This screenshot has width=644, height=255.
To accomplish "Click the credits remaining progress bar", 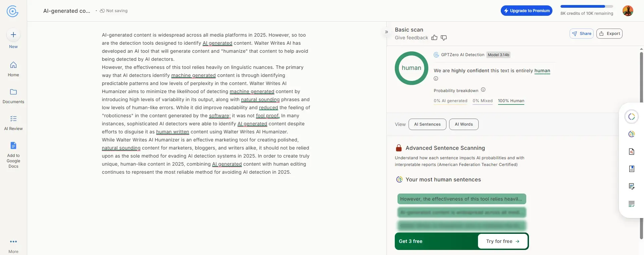I will pos(587,6).
